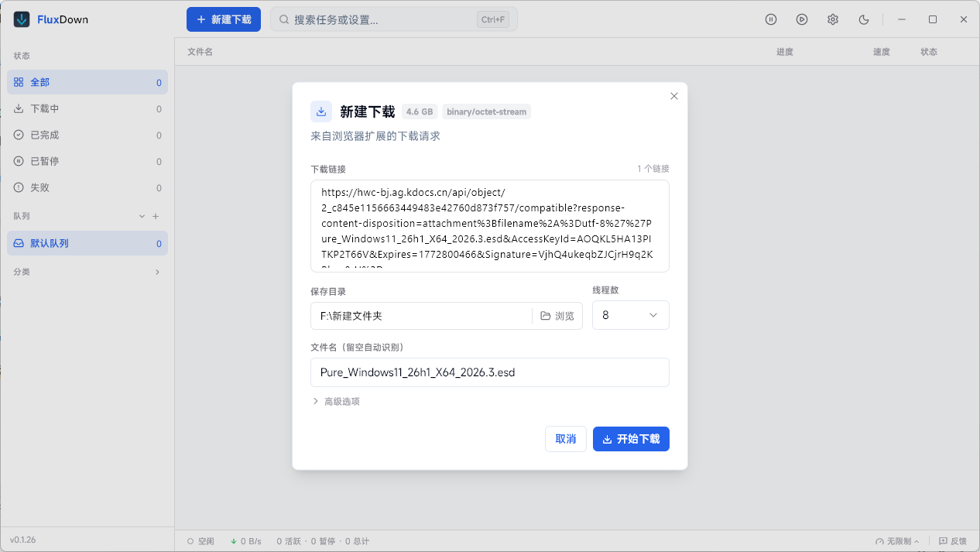Screen dimensions: 980x552
Task: Show 已暂停 tasks in the sidebar
Action: pos(45,162)
